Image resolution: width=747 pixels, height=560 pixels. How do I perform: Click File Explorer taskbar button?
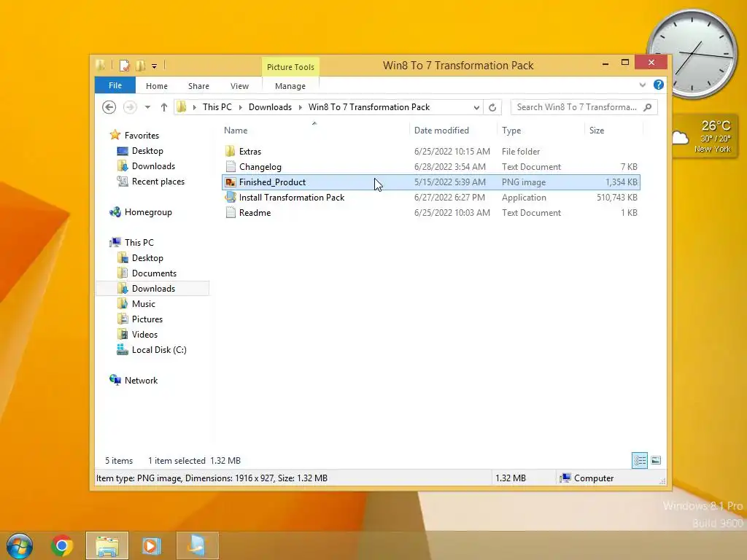pos(107,545)
